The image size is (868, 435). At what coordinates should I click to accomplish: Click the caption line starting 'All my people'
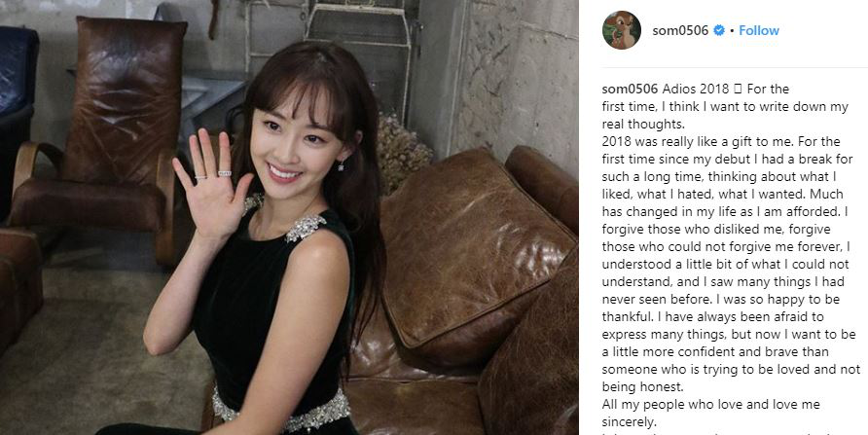(710, 405)
